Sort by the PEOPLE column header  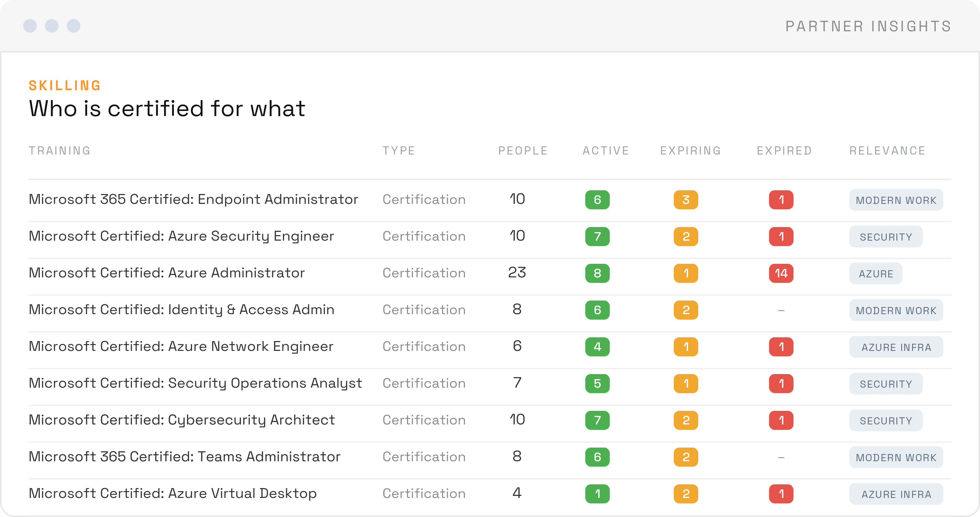523,151
